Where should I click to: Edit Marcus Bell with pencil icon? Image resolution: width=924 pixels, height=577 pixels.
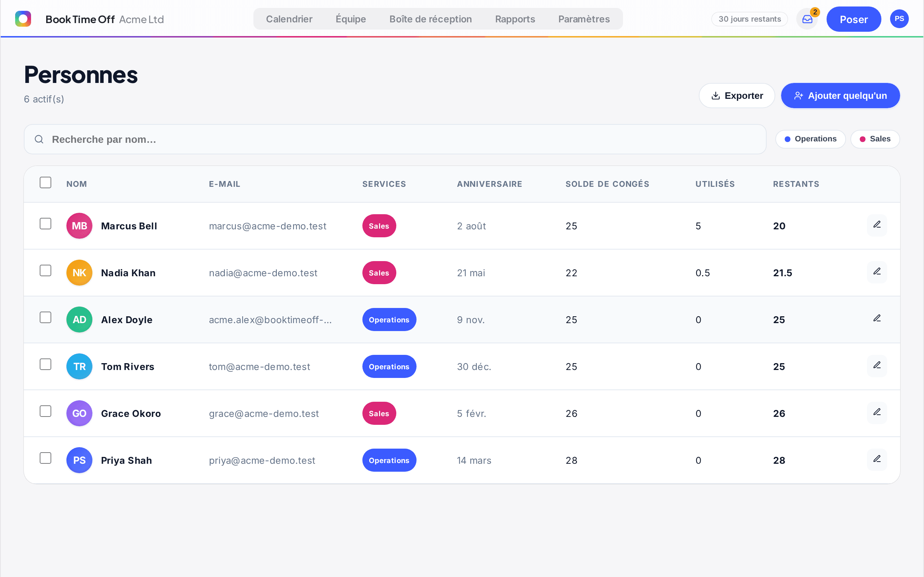tap(877, 225)
